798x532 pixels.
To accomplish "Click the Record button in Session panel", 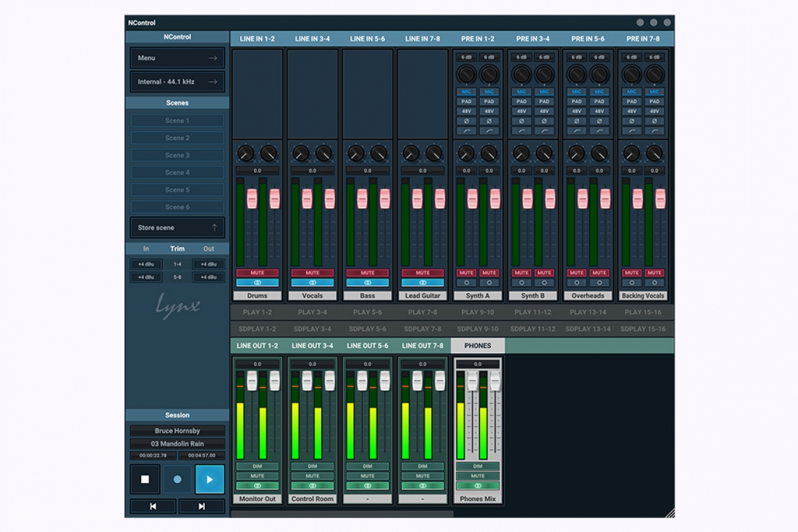I will [x=178, y=479].
